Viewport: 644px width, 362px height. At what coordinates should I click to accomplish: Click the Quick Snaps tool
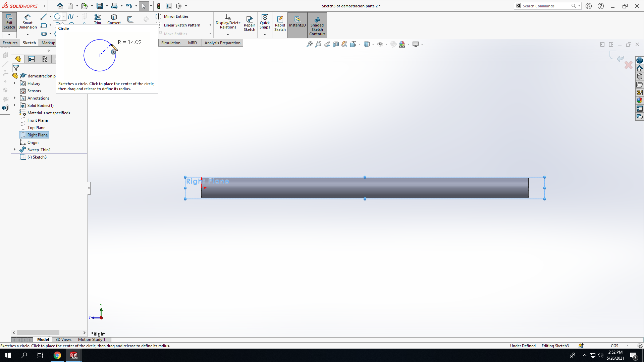(265, 22)
